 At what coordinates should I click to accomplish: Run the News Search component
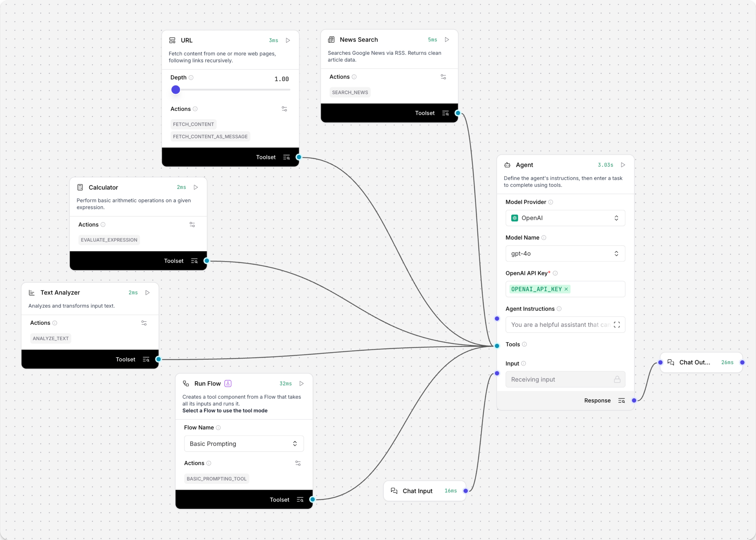(x=447, y=39)
